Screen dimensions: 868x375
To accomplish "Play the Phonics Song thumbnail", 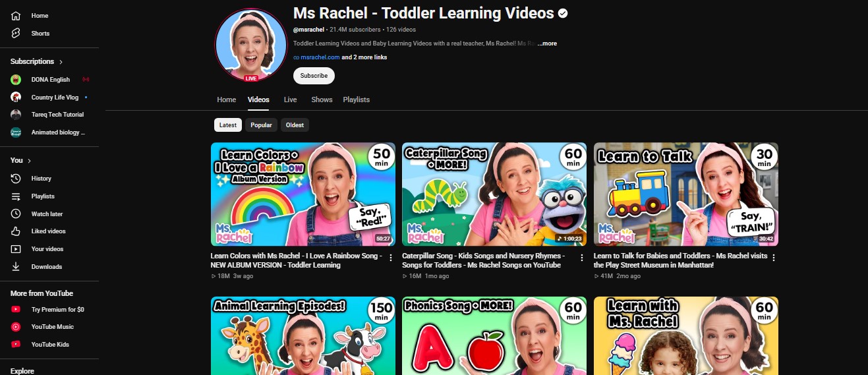I will pos(494,335).
